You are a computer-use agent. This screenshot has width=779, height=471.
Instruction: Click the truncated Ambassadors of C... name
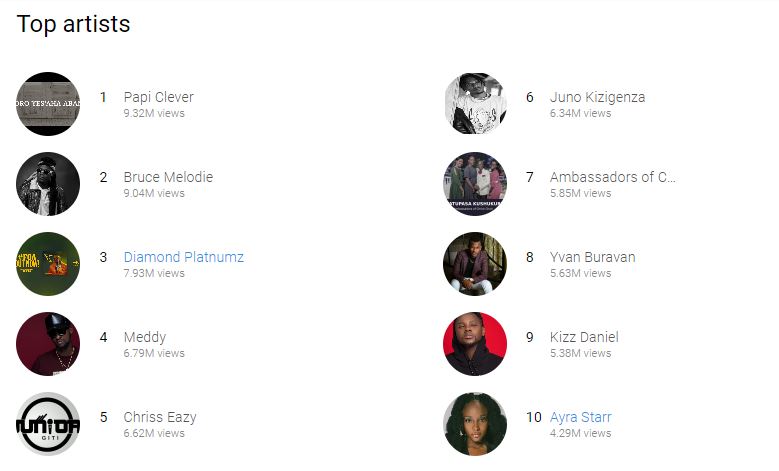612,177
